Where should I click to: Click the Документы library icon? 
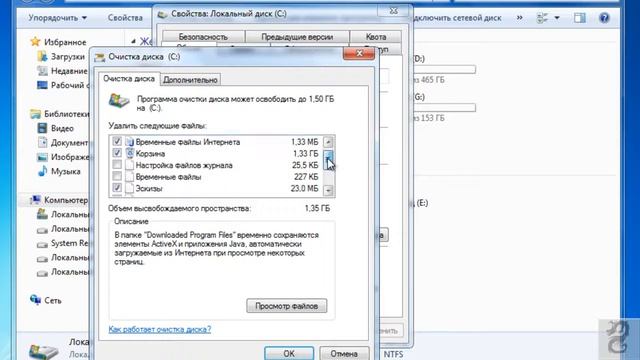point(42,142)
